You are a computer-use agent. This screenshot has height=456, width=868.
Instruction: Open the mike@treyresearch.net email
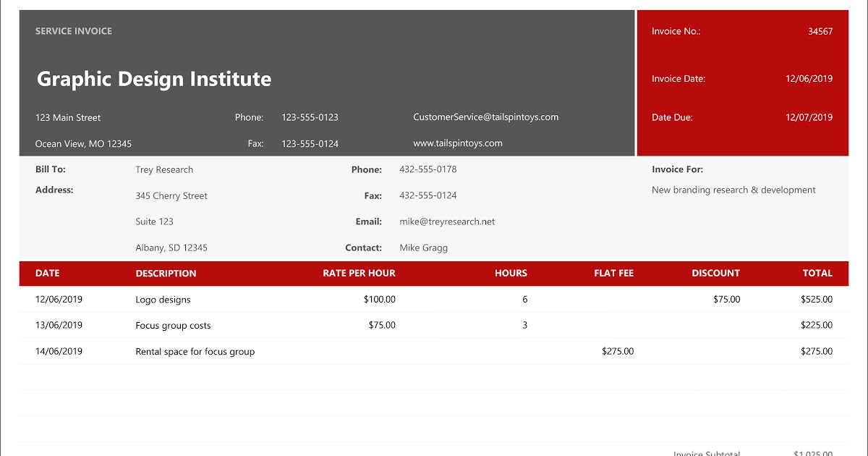[x=447, y=221]
